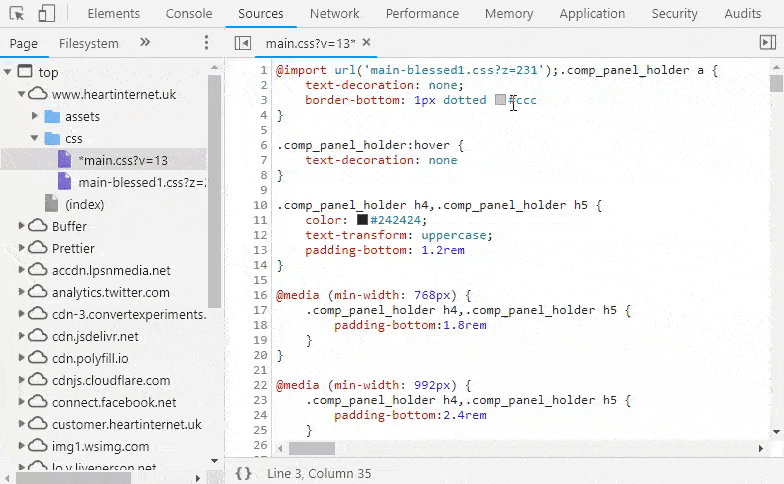Image resolution: width=784 pixels, height=484 pixels.
Task: Open the Console tab
Action: coord(188,14)
